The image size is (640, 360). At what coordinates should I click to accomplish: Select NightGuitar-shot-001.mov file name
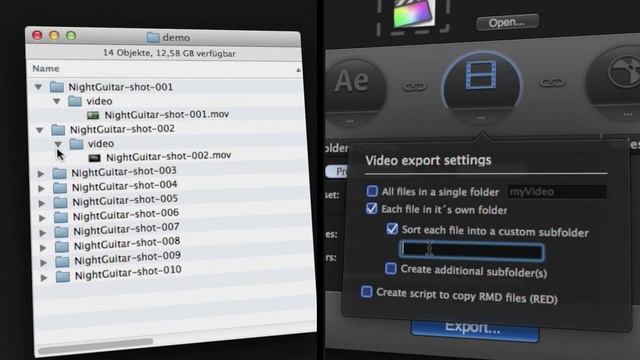pyautogui.click(x=167, y=115)
